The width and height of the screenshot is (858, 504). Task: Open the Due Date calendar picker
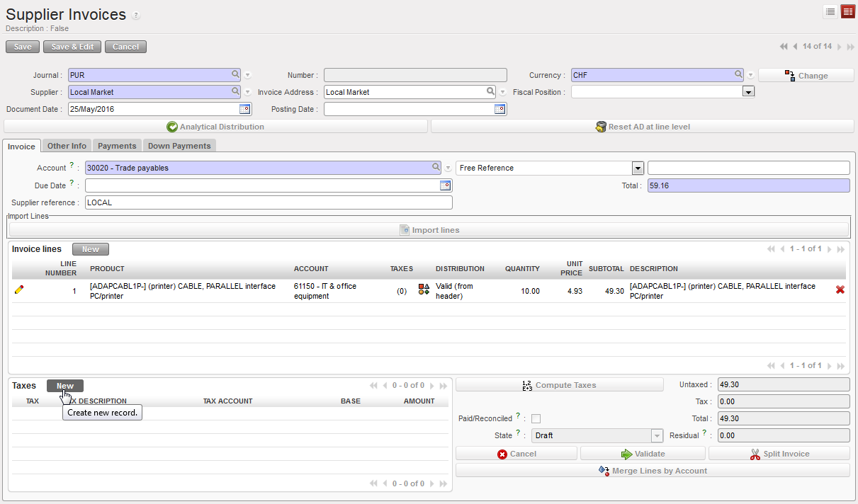445,185
